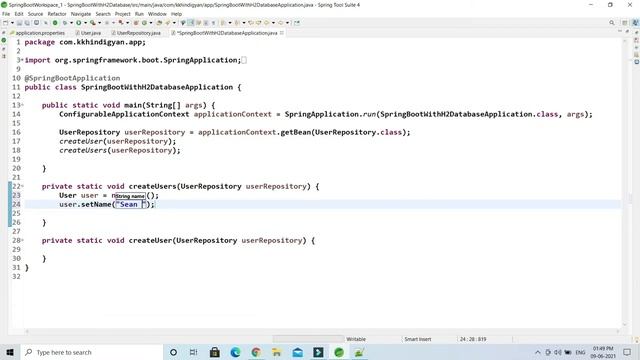Select the Java perspective icon
640x360 pixels.
[x=635, y=23]
